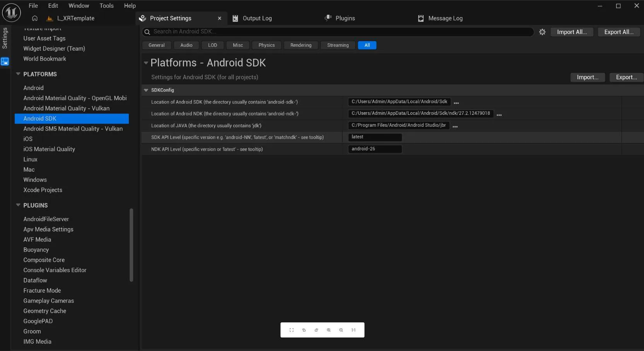The image size is (644, 351).
Task: Close the Project Settings tab
Action: pos(219,18)
